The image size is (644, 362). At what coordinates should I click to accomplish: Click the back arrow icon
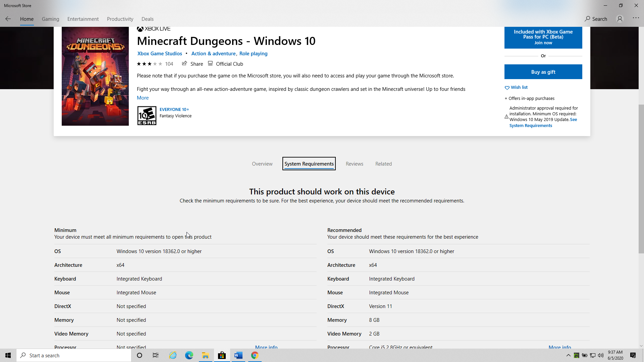coord(8,19)
